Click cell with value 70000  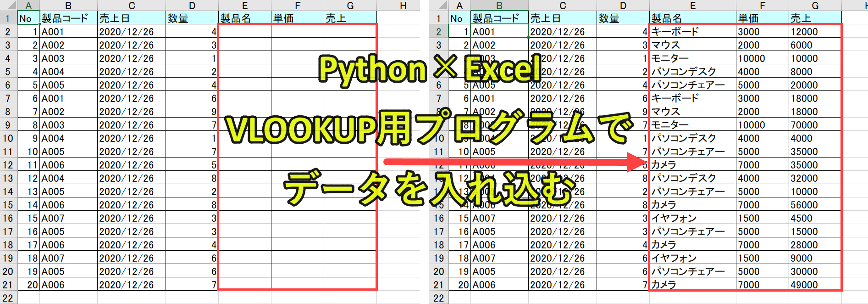[815, 125]
